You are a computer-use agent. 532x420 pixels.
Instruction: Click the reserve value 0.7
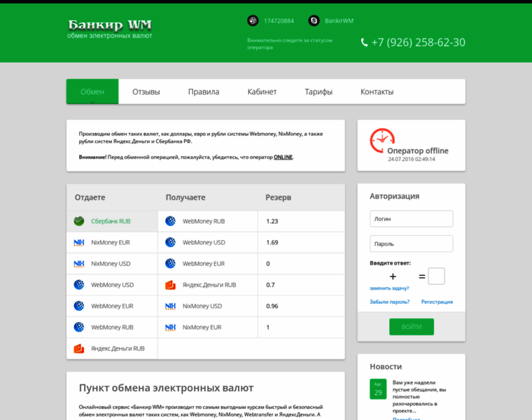point(270,285)
